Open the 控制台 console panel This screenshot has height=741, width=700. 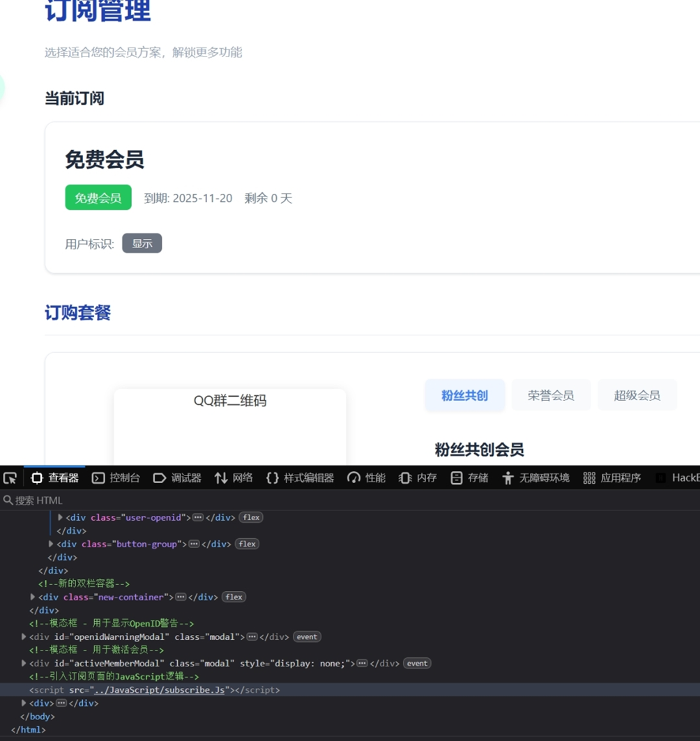pyautogui.click(x=116, y=478)
